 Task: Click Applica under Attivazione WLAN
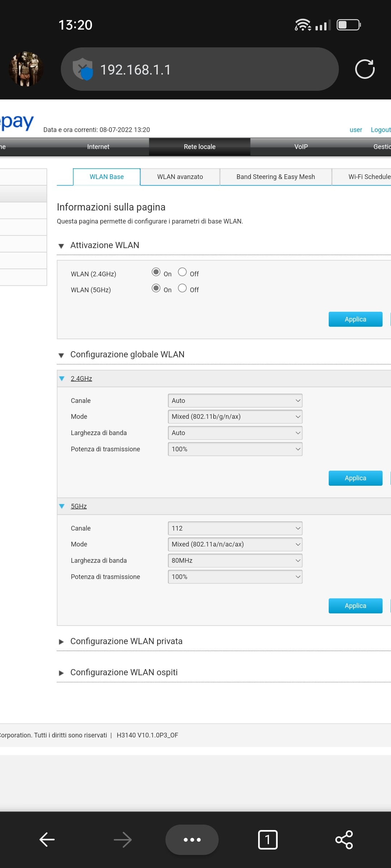[355, 319]
